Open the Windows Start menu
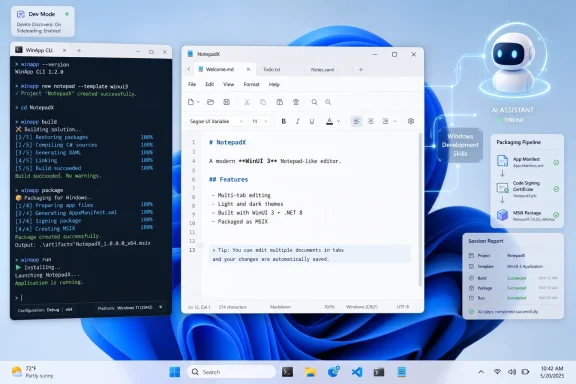The image size is (576, 384). coord(174,372)
